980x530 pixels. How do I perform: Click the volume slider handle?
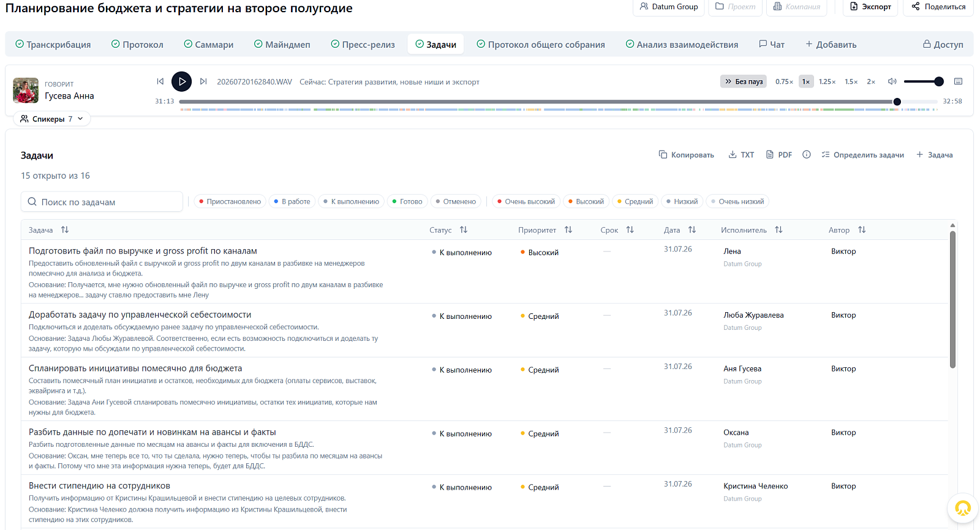click(x=939, y=81)
